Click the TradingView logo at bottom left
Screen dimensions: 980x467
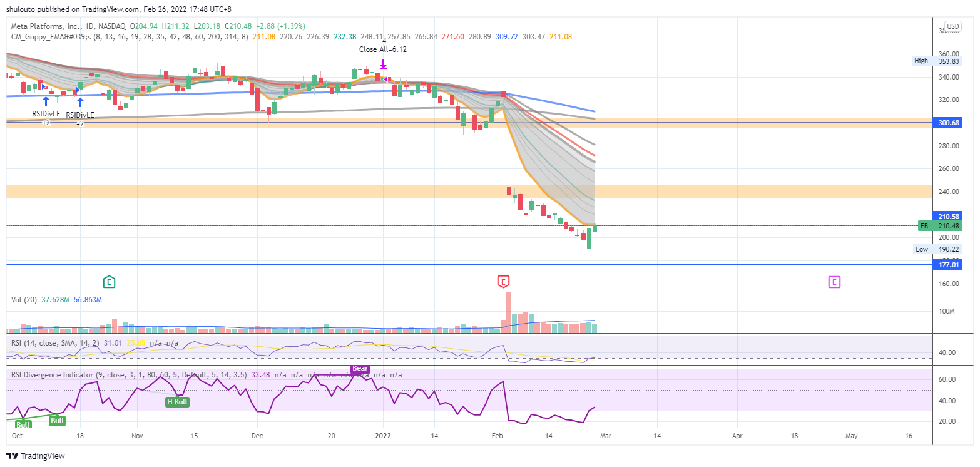pyautogui.click(x=36, y=456)
